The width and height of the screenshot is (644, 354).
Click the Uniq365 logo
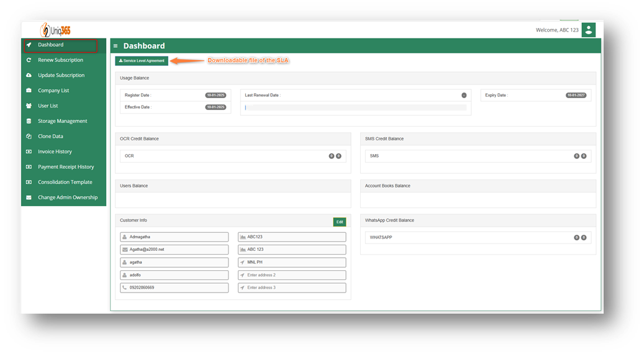click(55, 30)
